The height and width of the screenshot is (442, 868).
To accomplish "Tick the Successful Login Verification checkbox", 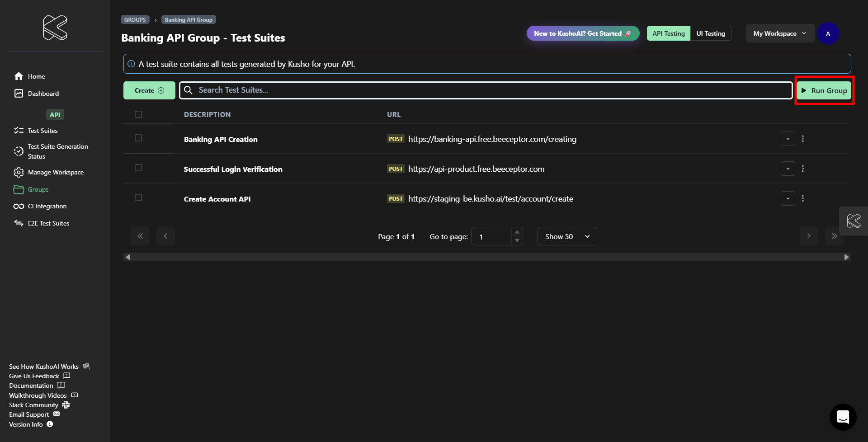I will pyautogui.click(x=138, y=168).
